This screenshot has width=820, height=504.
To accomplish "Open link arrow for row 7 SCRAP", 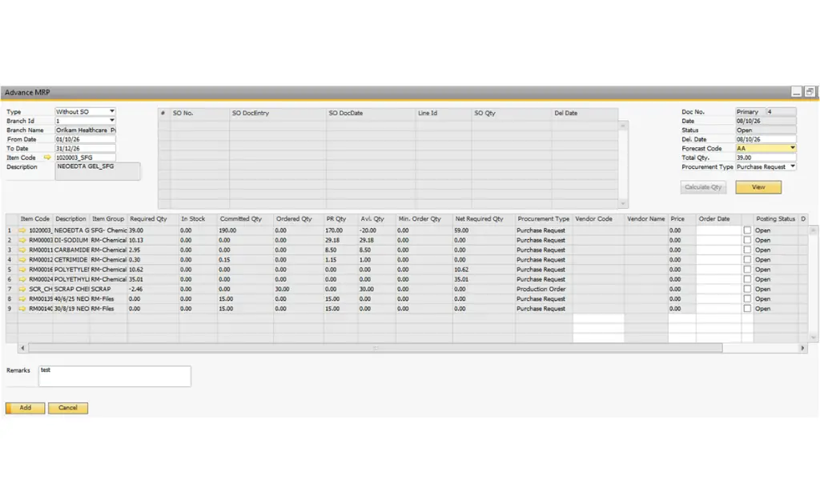I will tap(22, 289).
